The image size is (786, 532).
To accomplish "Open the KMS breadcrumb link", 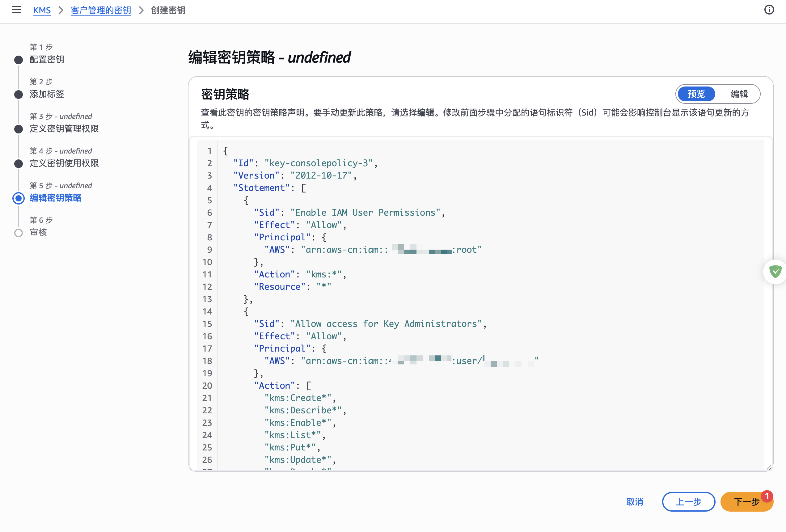I will click(x=42, y=10).
